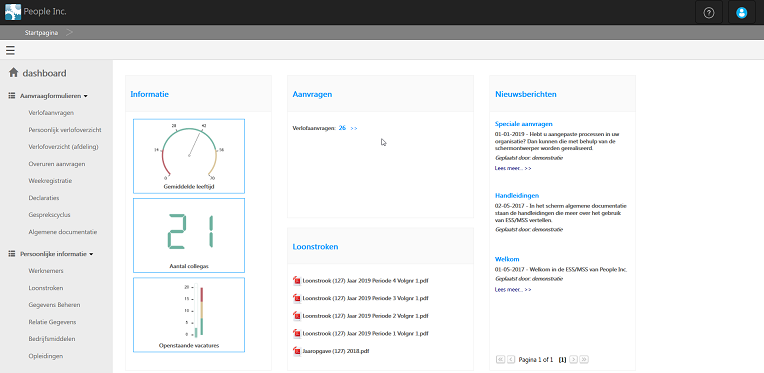
Task: Open PDF icon for Periode 4 loonstrook
Action: 297,280
